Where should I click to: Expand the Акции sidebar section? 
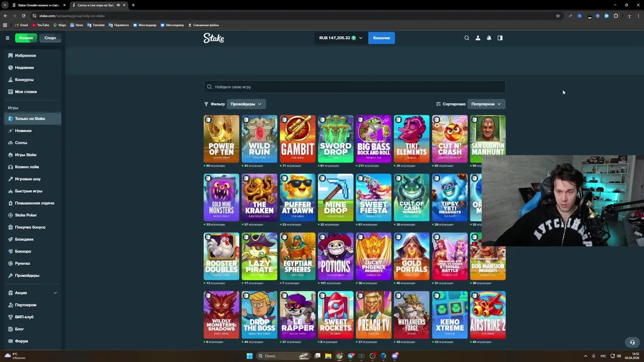pos(33,293)
